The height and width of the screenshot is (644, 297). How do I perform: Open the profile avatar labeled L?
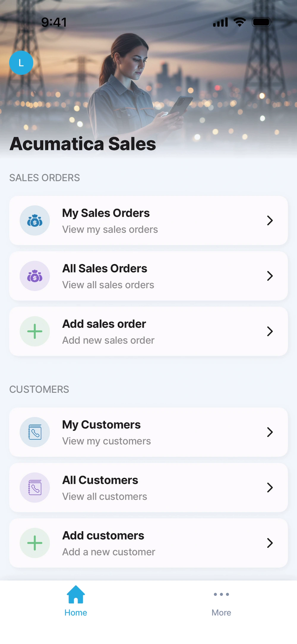coord(21,63)
